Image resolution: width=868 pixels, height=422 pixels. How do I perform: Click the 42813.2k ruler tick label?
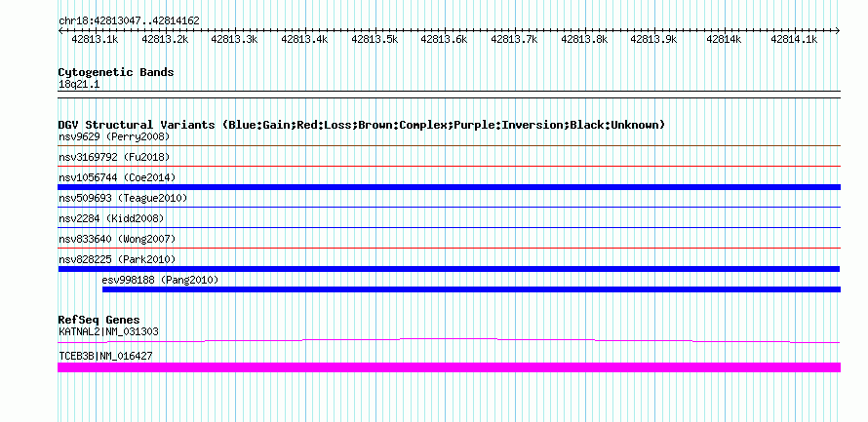pyautogui.click(x=165, y=39)
